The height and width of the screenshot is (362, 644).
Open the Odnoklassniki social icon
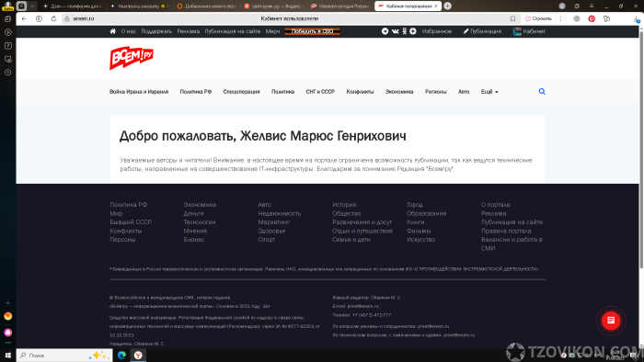[x=404, y=31]
